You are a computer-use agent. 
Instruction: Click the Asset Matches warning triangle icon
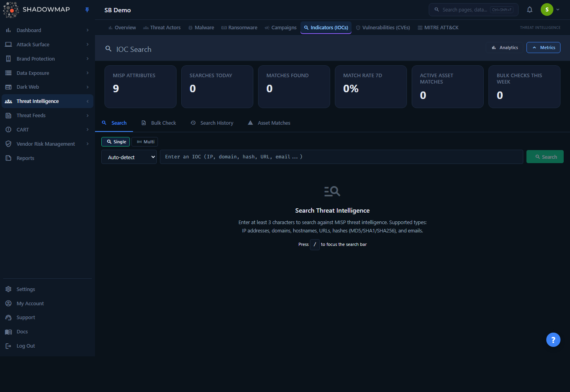tap(250, 123)
